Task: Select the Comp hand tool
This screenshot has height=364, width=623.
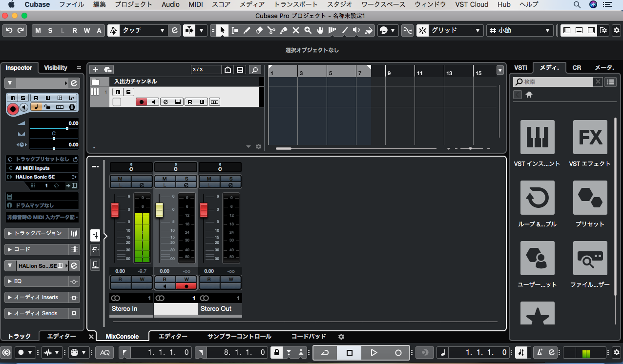Action: click(x=320, y=30)
